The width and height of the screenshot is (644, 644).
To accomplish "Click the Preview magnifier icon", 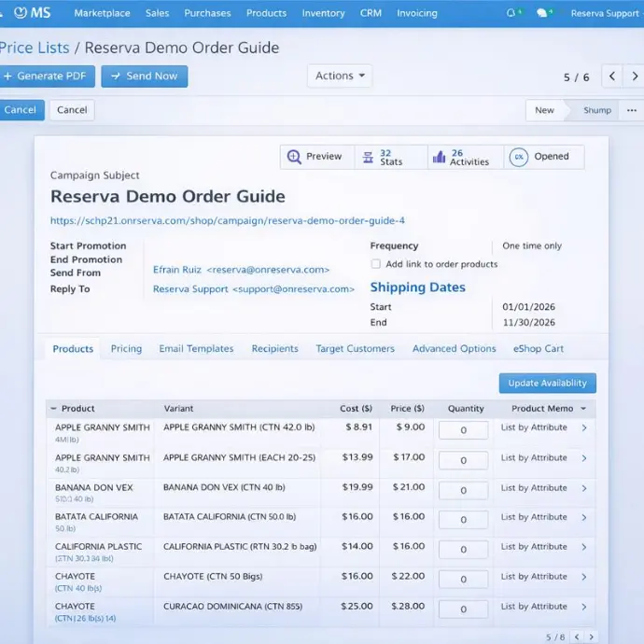I will pyautogui.click(x=294, y=157).
